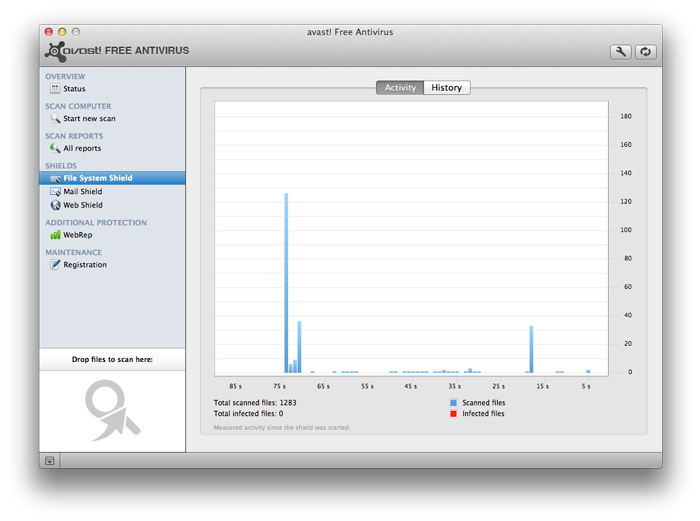Click the refresh update icon
Image resolution: width=700 pixels, height=521 pixels.
pos(645,52)
